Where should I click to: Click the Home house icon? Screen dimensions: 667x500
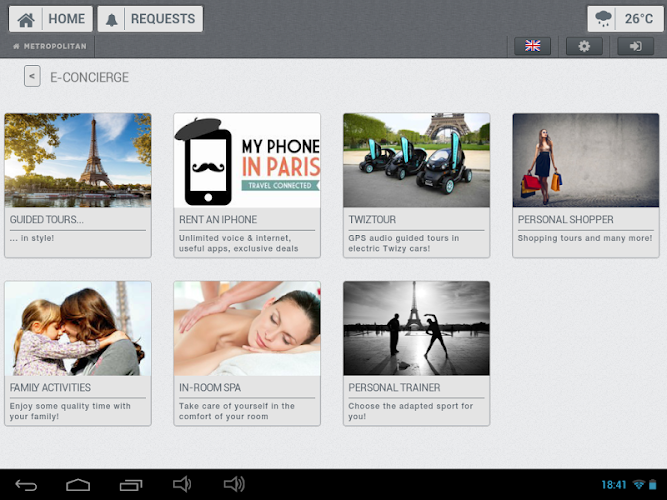point(26,19)
